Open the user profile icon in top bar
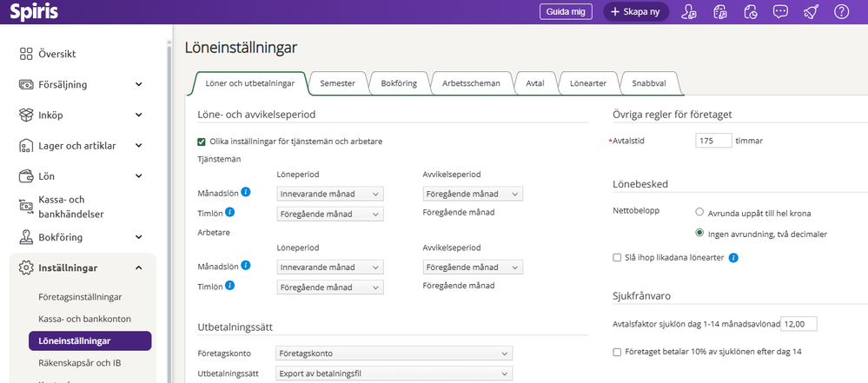 tap(689, 11)
